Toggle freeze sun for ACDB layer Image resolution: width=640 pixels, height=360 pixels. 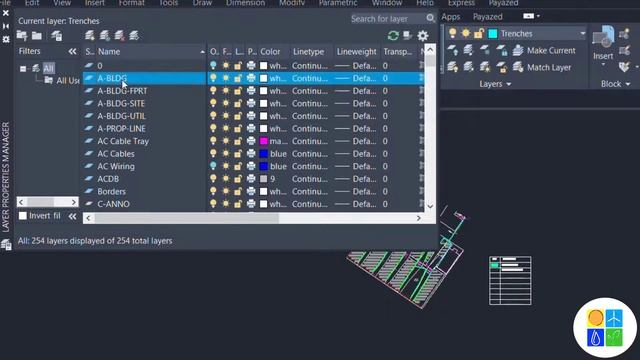pos(225,179)
